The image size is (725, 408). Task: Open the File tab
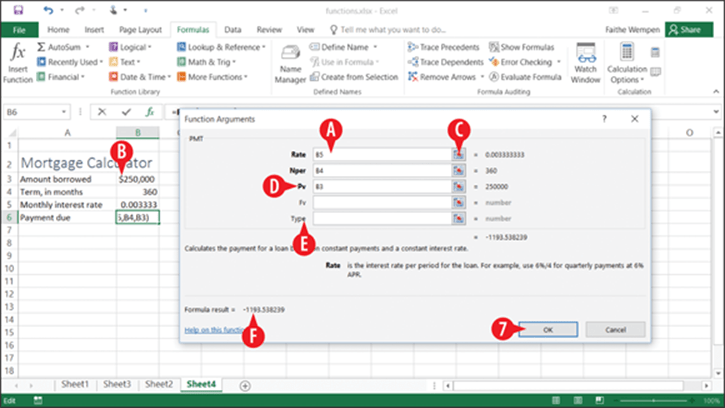[19, 30]
